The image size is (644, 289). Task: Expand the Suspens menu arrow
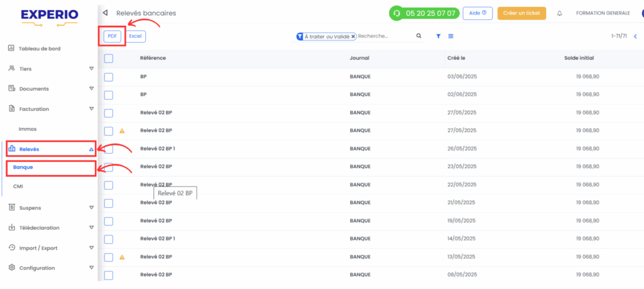(92, 208)
